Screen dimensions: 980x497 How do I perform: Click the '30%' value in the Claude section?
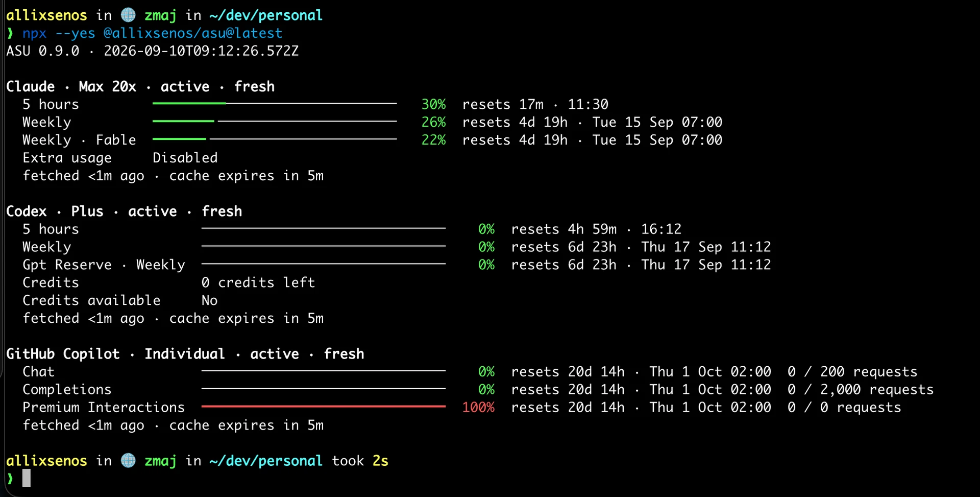click(x=434, y=104)
